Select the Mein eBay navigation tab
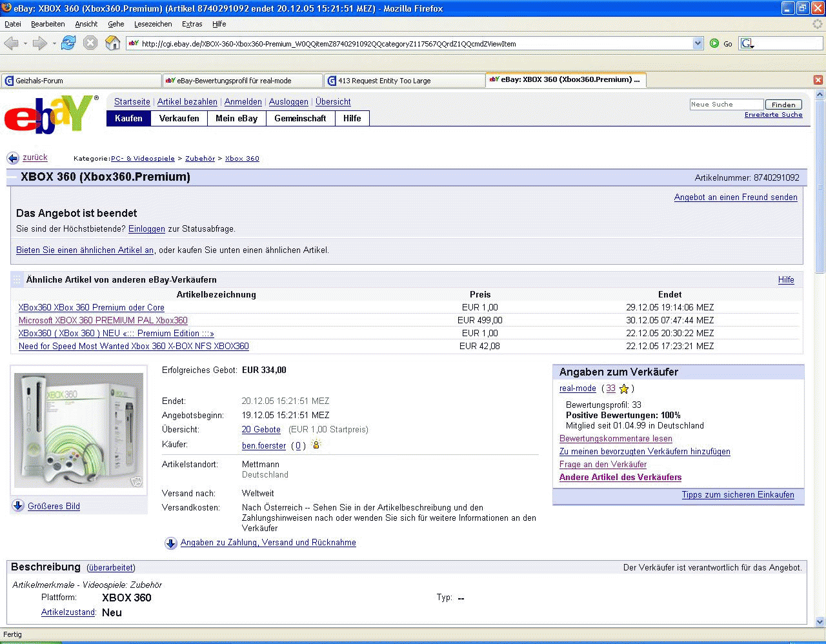Image resolution: width=826 pixels, height=644 pixels. (237, 119)
